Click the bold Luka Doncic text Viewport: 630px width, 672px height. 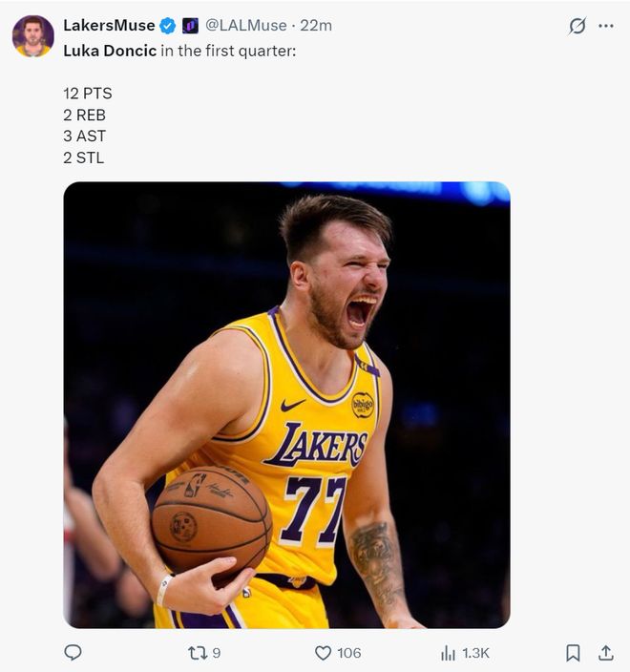tap(110, 51)
